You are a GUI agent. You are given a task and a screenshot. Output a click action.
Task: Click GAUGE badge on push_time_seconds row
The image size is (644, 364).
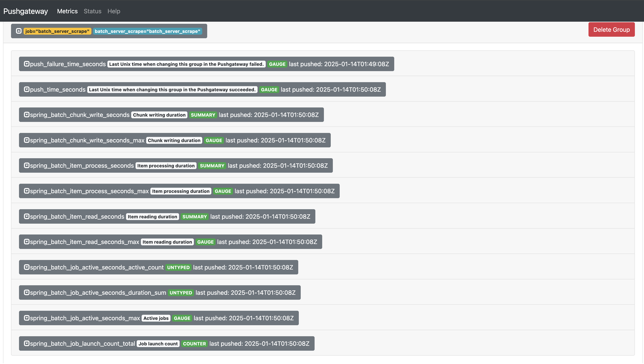pos(269,90)
